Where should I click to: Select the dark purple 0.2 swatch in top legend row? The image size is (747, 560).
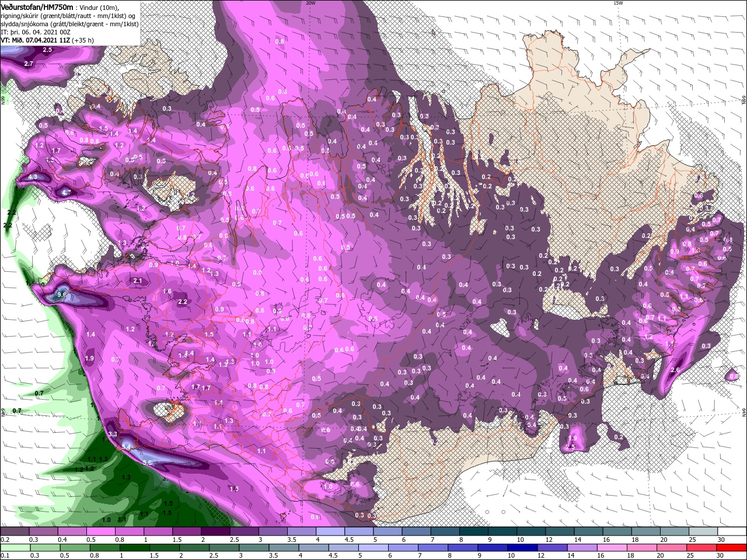click(x=15, y=531)
